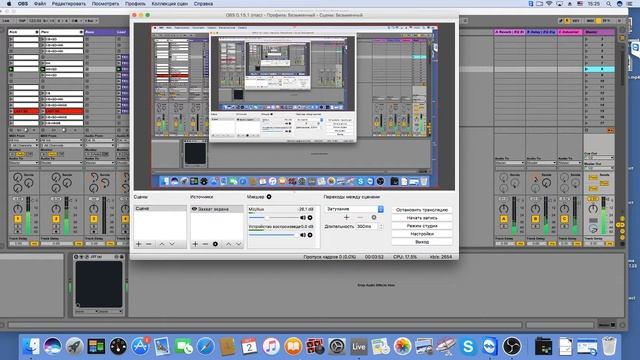Toggle Ableton track B activator button
The width and height of the screenshot is (640, 360).
point(535,219)
